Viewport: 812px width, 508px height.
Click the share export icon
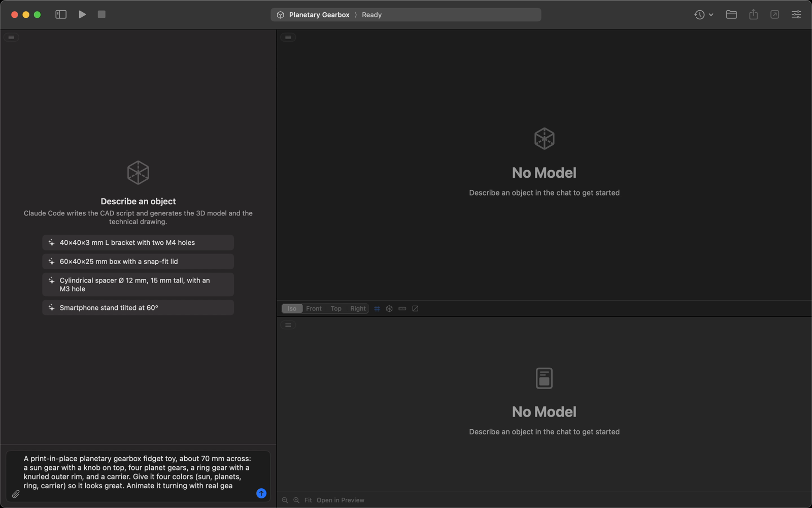coord(753,15)
